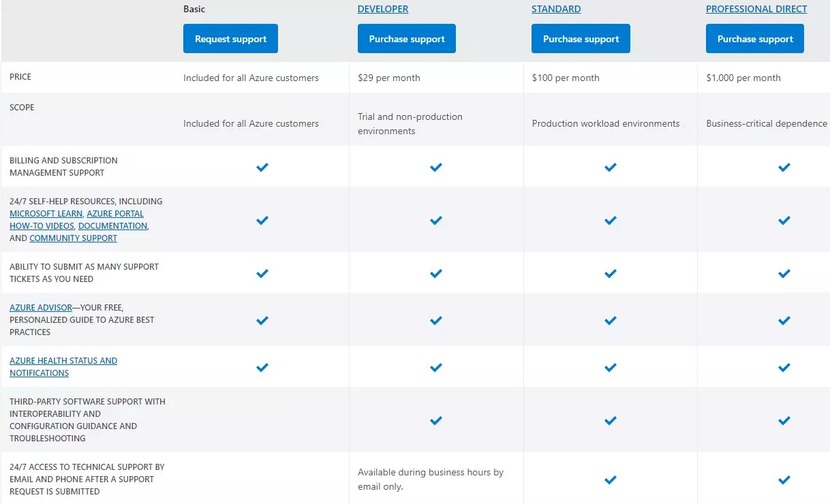Purchase support for the Standard plan
Screen dimensions: 830x504
pyautogui.click(x=580, y=39)
